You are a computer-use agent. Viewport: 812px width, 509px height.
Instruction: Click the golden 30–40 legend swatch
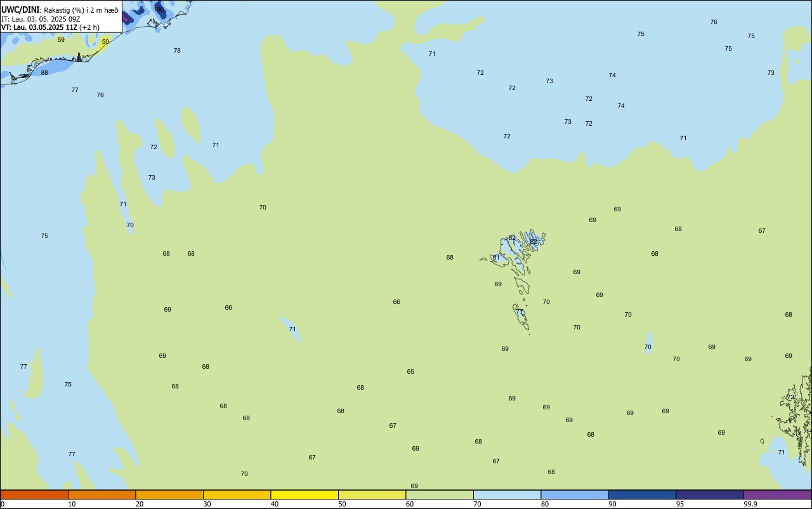pyautogui.click(x=237, y=494)
